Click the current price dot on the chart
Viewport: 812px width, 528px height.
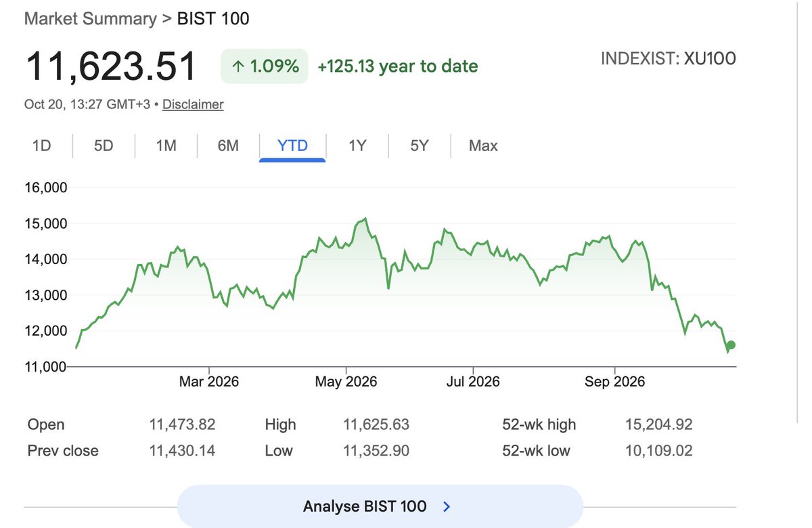(731, 345)
